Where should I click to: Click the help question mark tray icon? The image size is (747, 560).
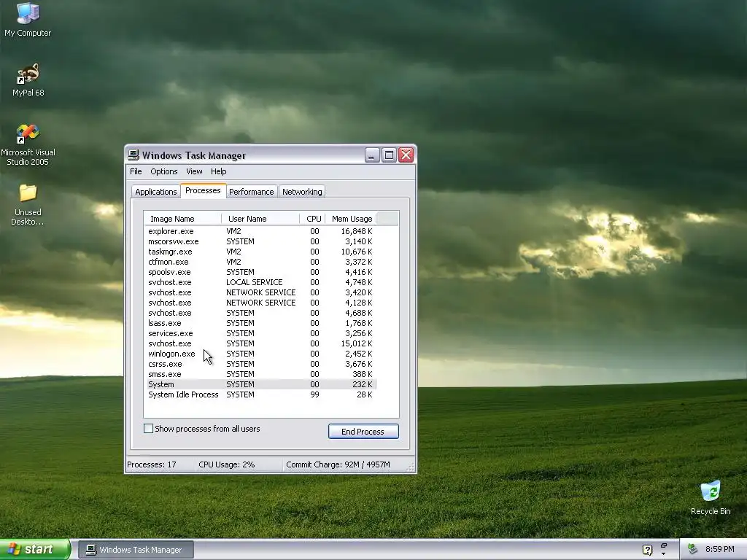coord(647,550)
